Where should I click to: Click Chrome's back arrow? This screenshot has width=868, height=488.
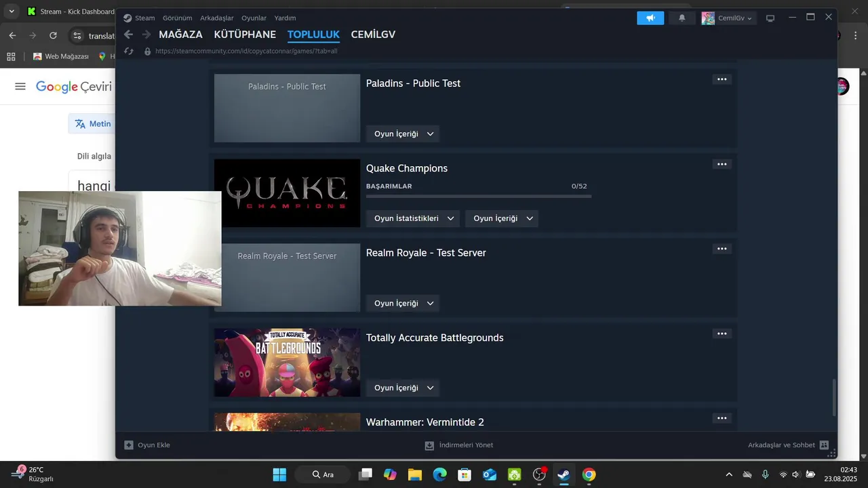[12, 35]
